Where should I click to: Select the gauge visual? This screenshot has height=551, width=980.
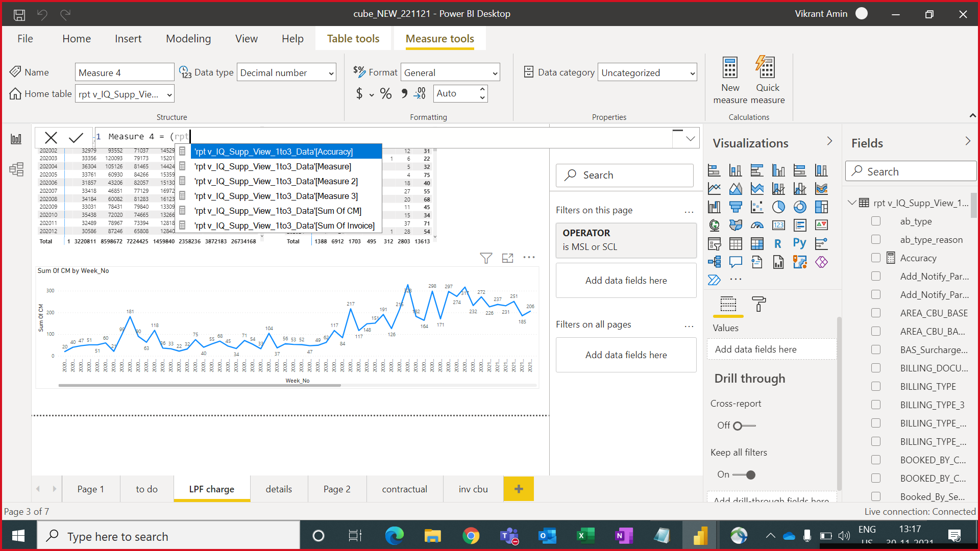757,226
